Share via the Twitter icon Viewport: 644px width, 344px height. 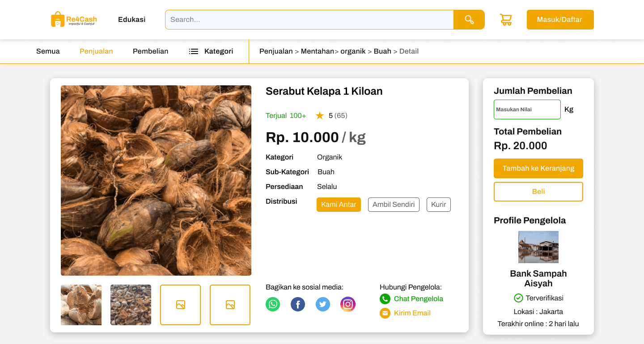323,304
